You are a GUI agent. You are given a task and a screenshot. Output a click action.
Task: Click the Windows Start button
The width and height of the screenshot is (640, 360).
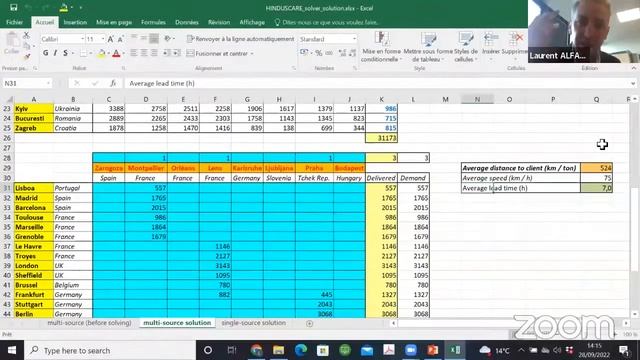pyautogui.click(x=12, y=350)
